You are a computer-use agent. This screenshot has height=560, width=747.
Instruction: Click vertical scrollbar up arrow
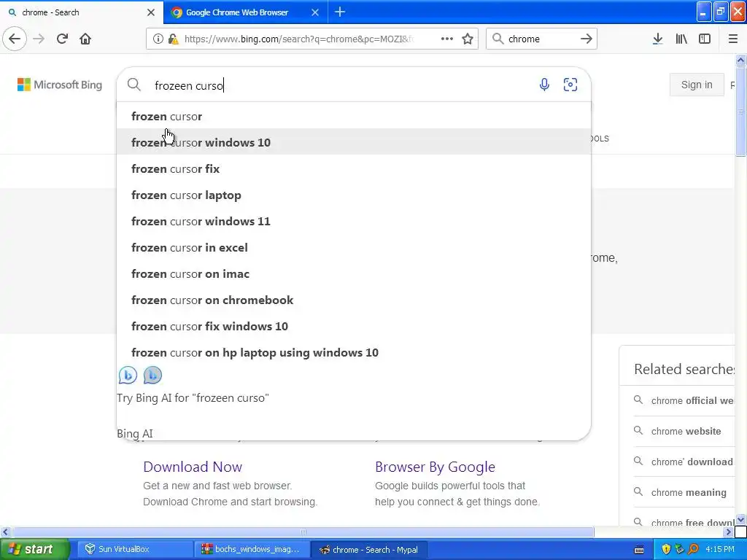(740, 60)
